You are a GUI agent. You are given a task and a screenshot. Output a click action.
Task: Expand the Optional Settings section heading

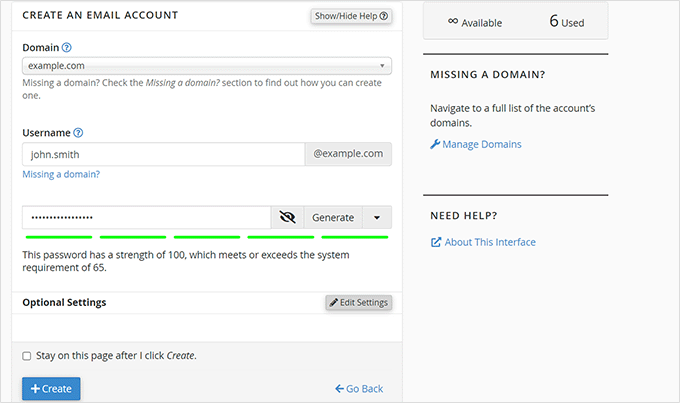(64, 302)
